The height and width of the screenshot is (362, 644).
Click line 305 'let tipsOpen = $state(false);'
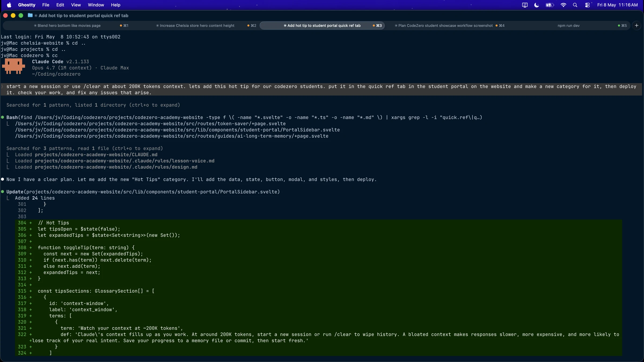pos(79,229)
